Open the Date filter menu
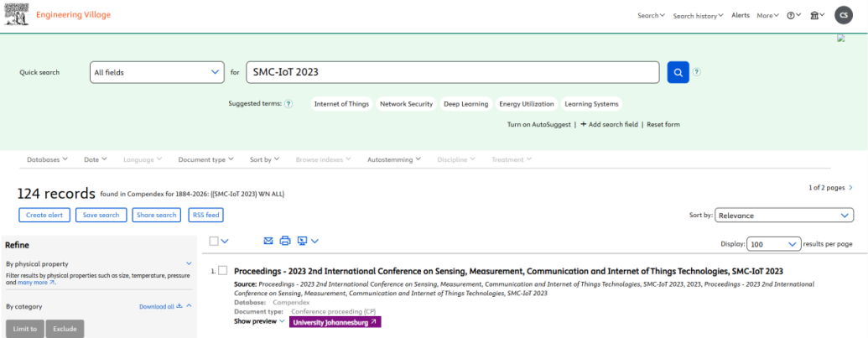Viewport: 868px width, 338px height. coord(96,159)
